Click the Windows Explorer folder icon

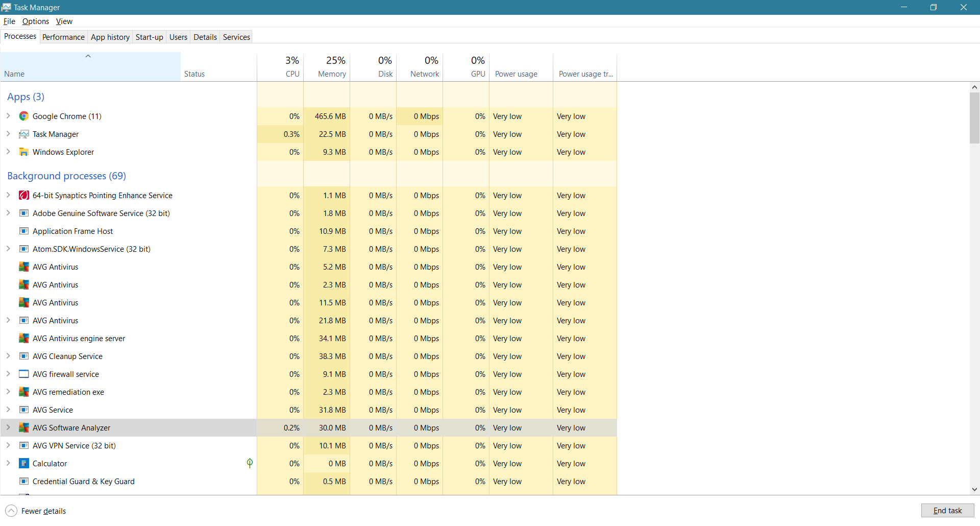tap(23, 152)
